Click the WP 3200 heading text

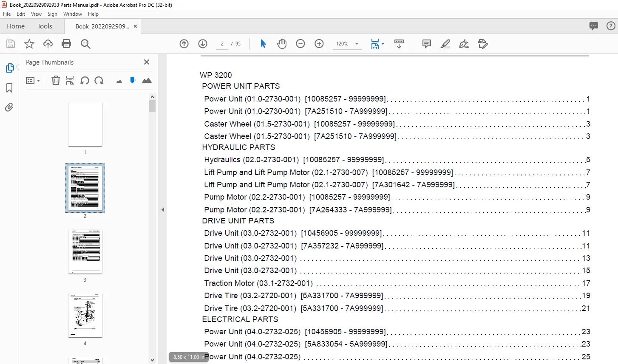click(216, 75)
